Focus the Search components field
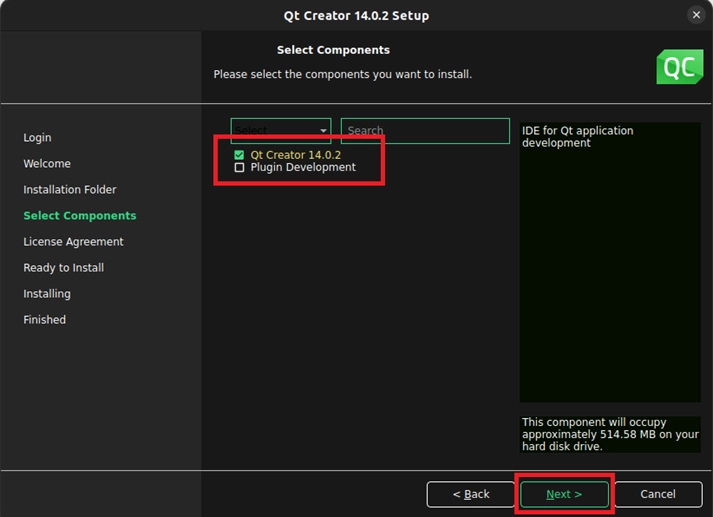 (x=425, y=131)
